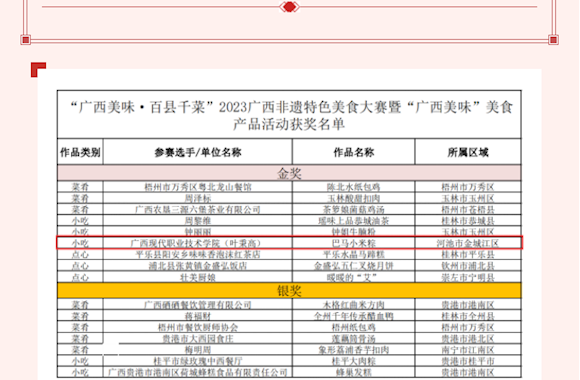Click region cell '贵港市桂平市'
The image size is (580, 380).
point(468,361)
